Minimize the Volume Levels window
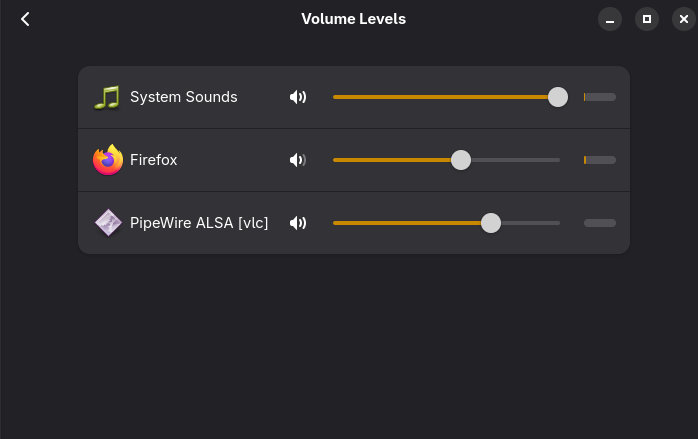The width and height of the screenshot is (698, 439). tap(611, 19)
